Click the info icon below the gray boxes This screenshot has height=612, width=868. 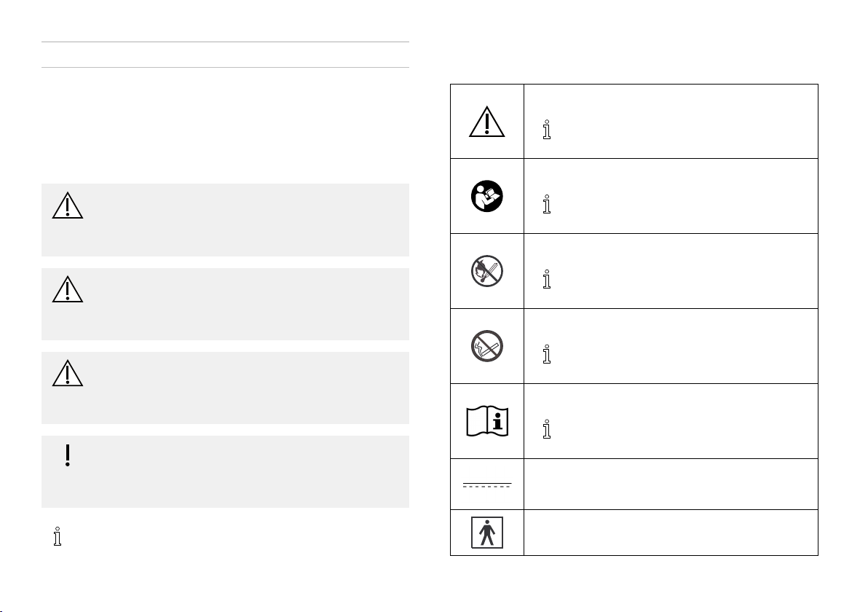point(58,536)
